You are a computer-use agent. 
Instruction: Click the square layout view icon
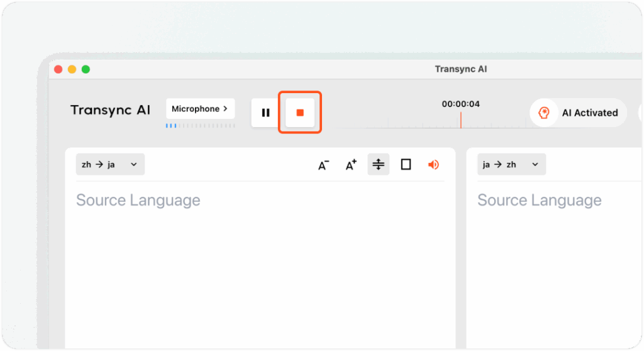[x=406, y=165]
